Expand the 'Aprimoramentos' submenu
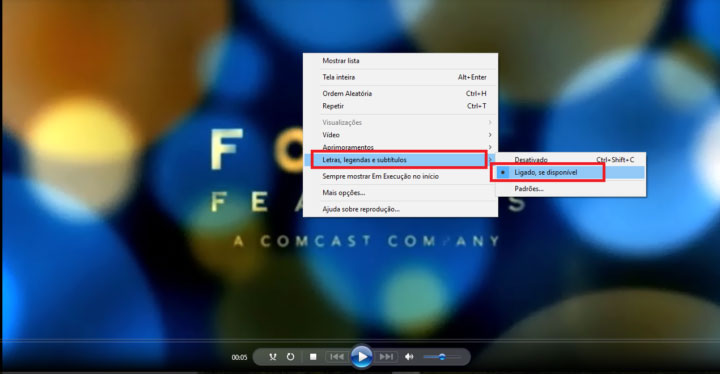This screenshot has height=374, width=720. tap(400, 147)
